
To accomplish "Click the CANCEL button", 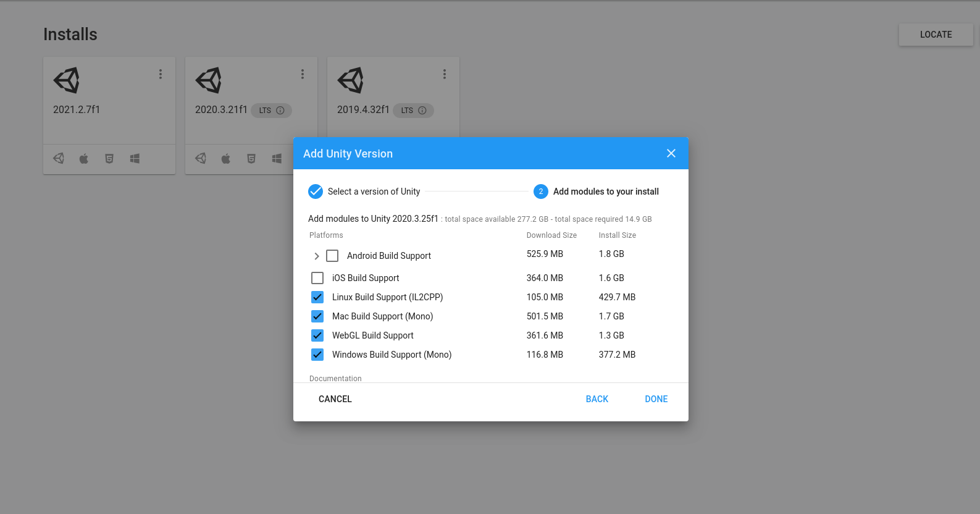I will coord(335,399).
